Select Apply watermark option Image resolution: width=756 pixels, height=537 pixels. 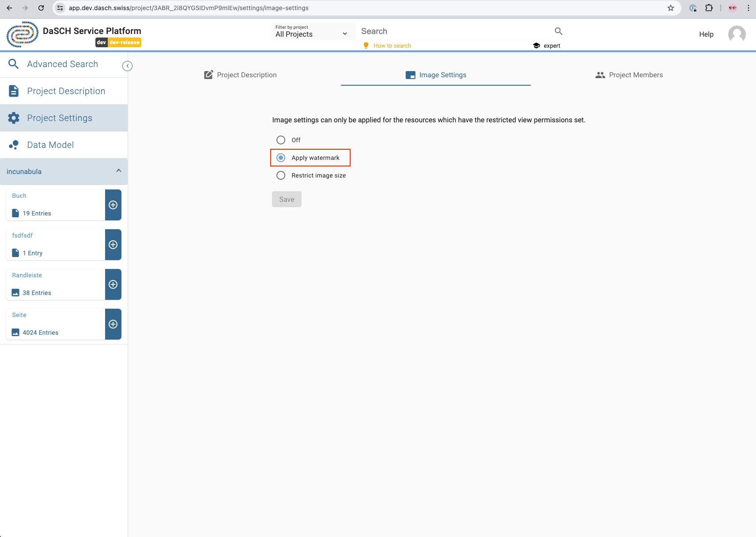click(x=281, y=158)
